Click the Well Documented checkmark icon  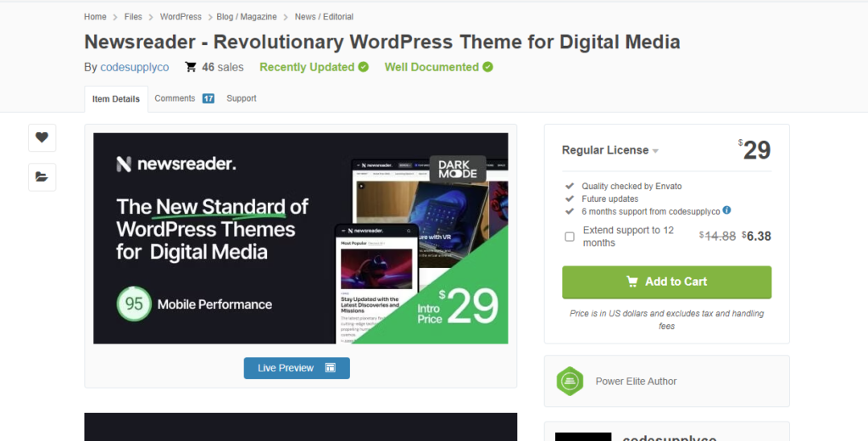(487, 67)
